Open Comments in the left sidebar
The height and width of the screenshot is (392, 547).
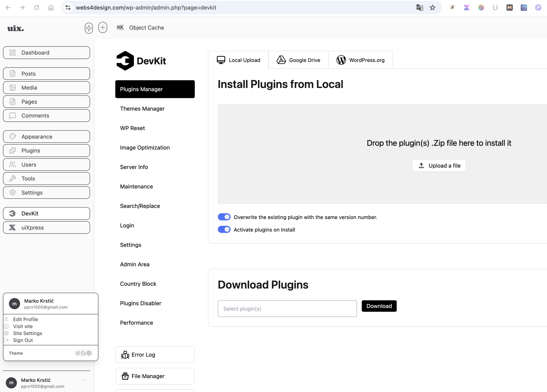pos(47,116)
